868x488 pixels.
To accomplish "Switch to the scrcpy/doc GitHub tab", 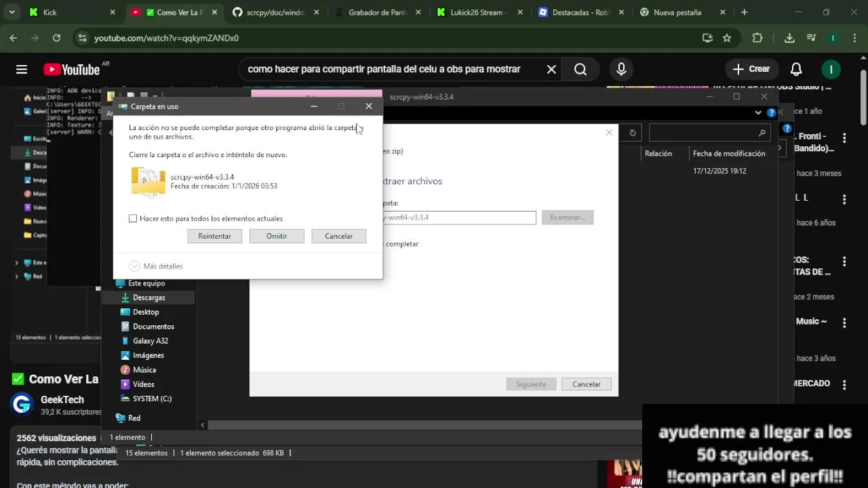I will 276,12.
